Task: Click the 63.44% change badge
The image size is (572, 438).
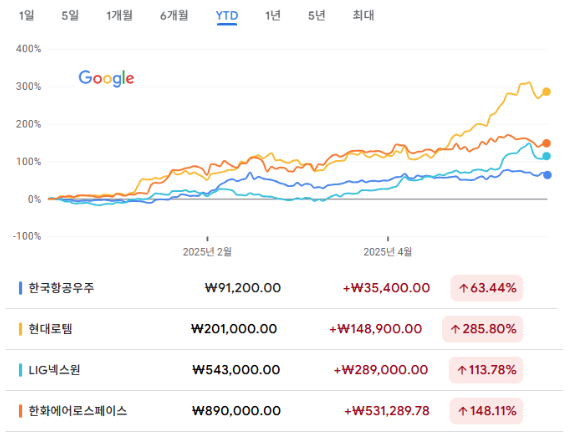Action: [487, 288]
